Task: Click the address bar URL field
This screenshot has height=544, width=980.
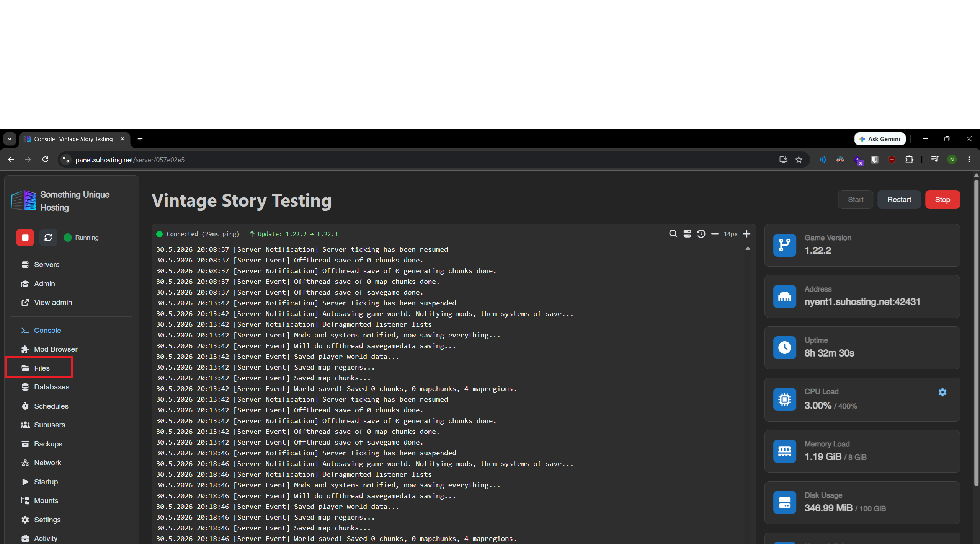Action: pos(421,160)
